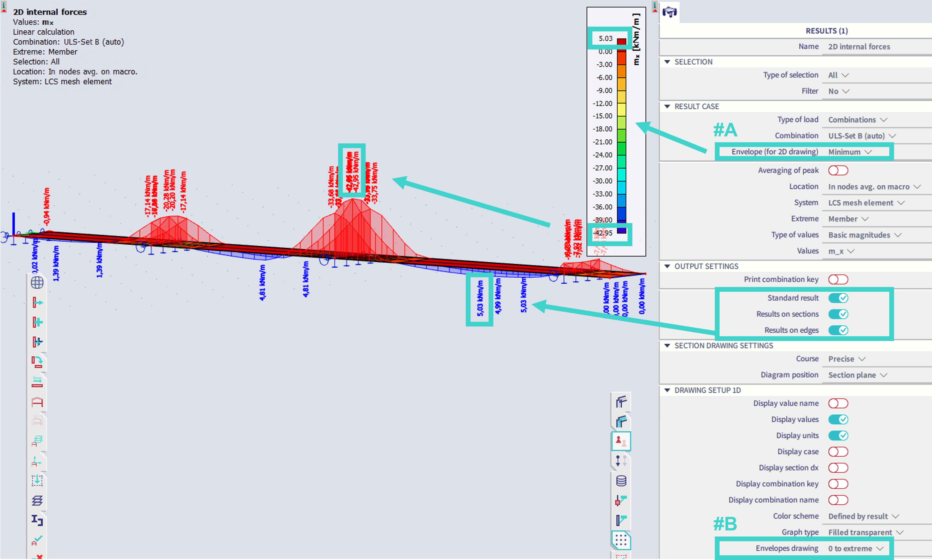Turn off Display values toggle

(838, 420)
